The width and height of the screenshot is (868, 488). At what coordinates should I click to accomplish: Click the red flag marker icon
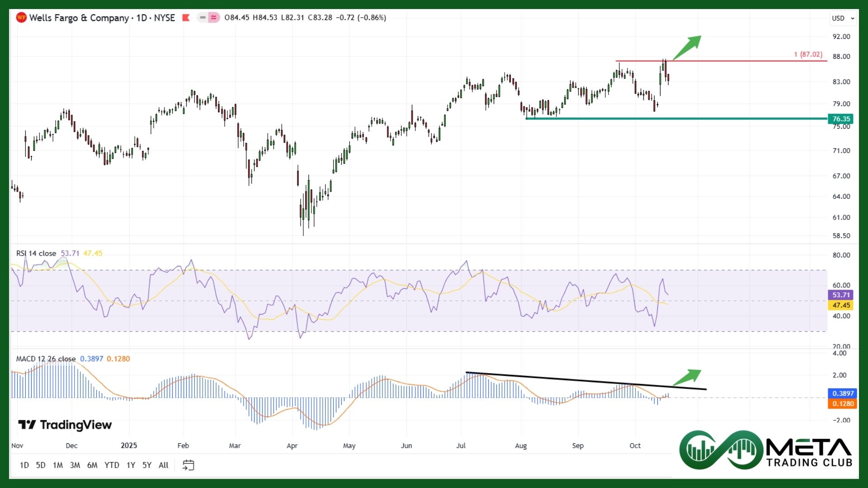(186, 18)
